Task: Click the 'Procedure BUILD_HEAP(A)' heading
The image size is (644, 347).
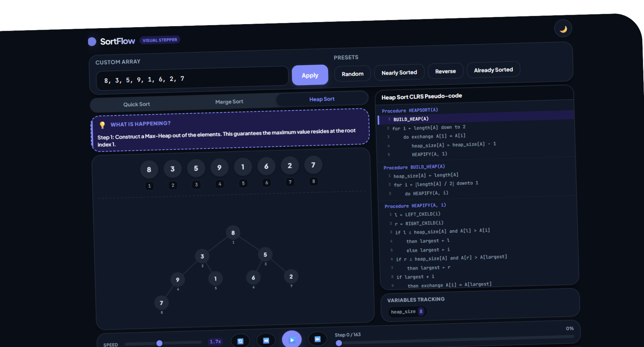Action: point(414,167)
